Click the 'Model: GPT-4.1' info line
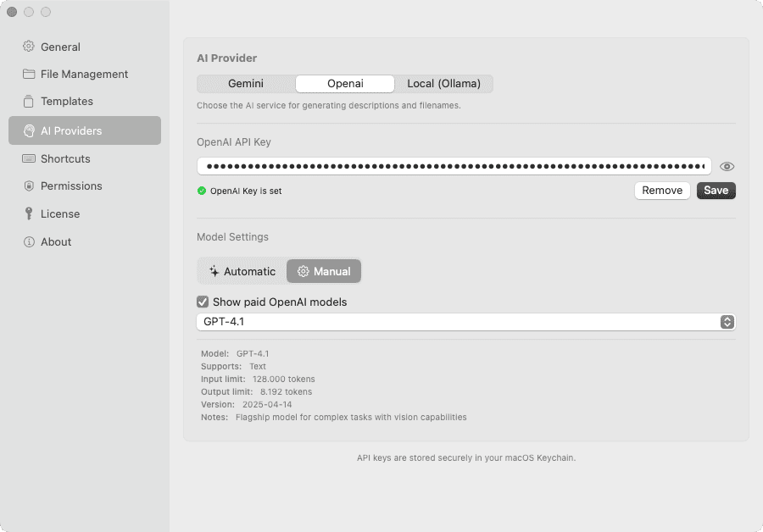The image size is (763, 532). [235, 353]
